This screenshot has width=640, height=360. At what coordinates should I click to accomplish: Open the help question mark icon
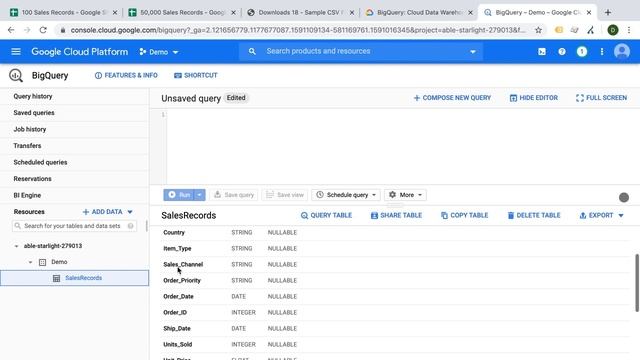coord(562,51)
